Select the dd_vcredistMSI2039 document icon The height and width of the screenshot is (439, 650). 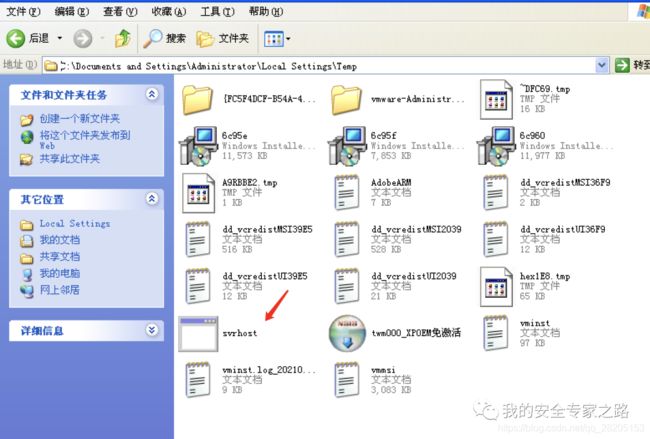click(x=347, y=239)
